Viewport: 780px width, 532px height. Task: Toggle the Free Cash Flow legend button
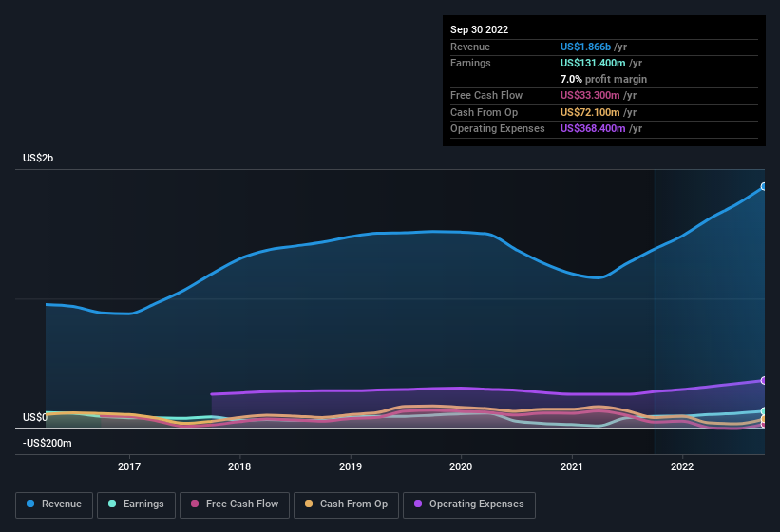coord(235,504)
